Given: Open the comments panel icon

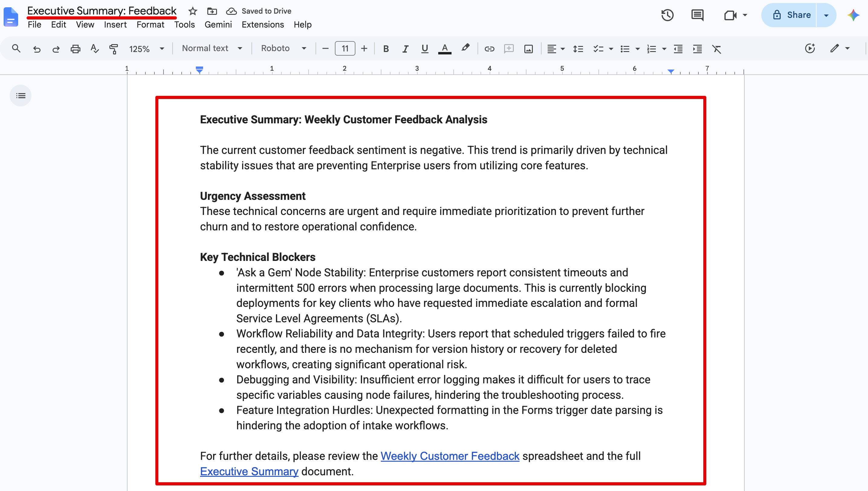Looking at the screenshot, I should pos(697,15).
